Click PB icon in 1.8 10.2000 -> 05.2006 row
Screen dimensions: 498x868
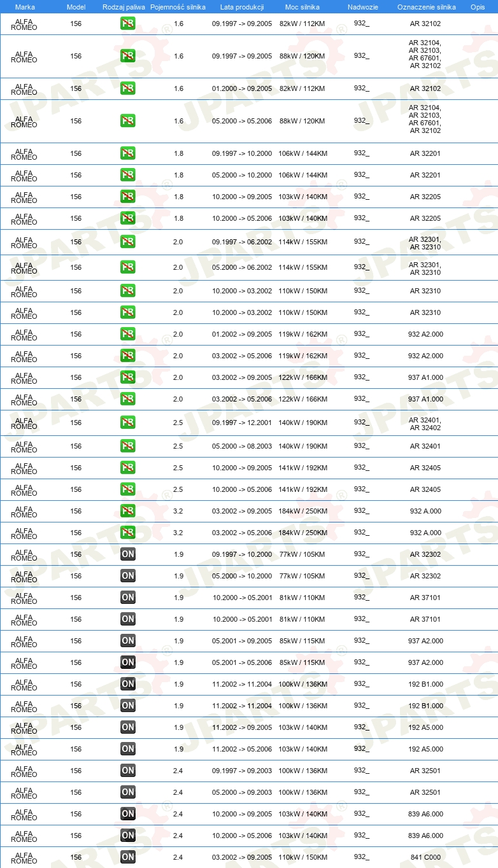(128, 218)
